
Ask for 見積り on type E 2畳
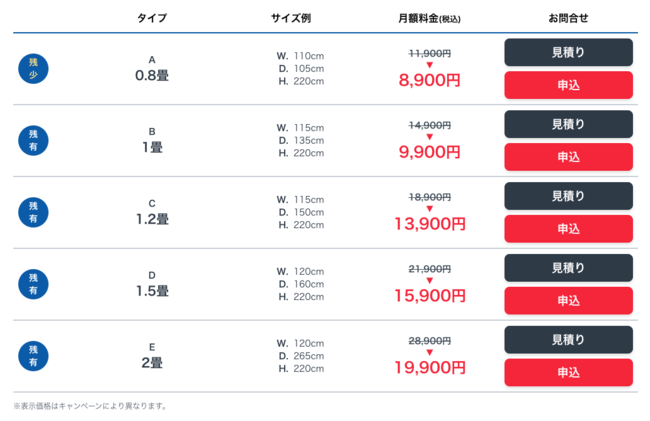[568, 340]
